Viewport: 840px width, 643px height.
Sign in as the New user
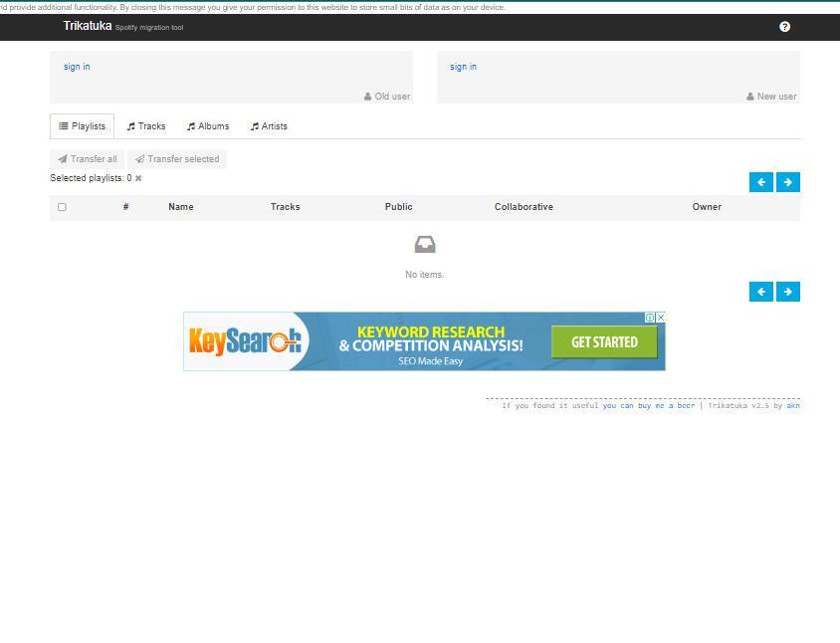[463, 67]
